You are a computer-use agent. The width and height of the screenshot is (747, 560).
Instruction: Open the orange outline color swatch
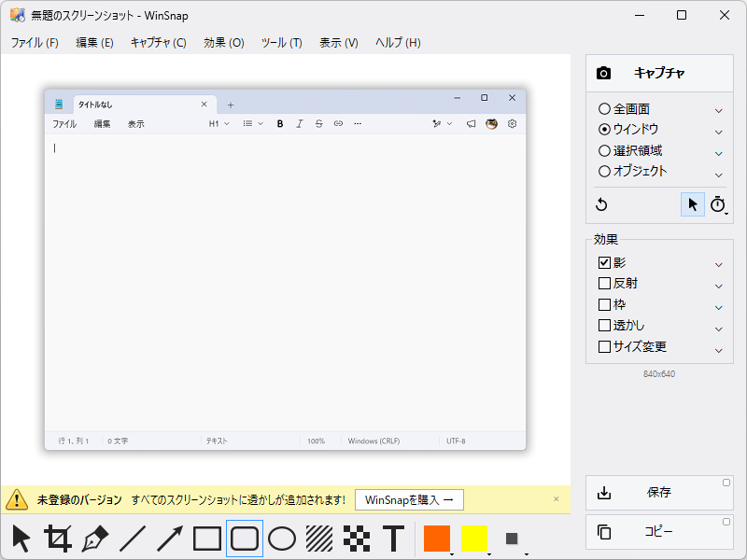click(x=437, y=539)
